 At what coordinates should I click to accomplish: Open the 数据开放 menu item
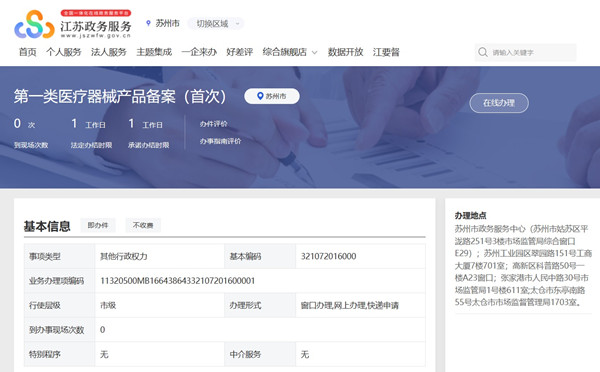tap(346, 52)
